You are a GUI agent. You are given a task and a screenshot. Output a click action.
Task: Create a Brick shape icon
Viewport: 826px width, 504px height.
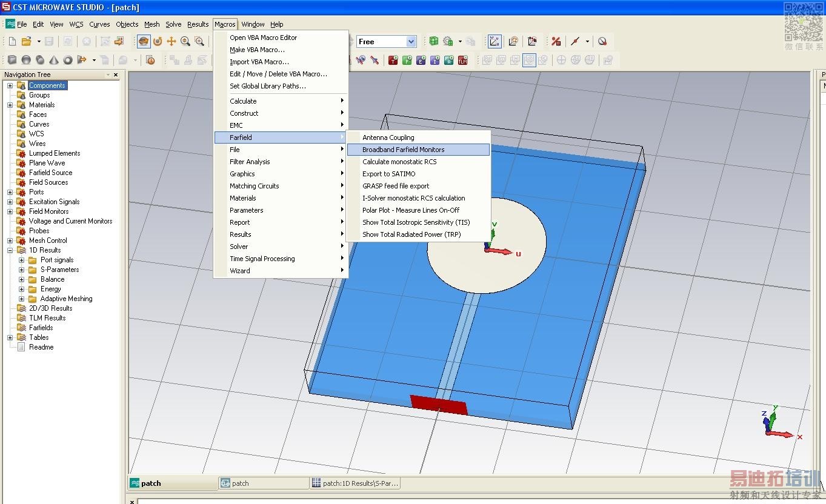12,60
